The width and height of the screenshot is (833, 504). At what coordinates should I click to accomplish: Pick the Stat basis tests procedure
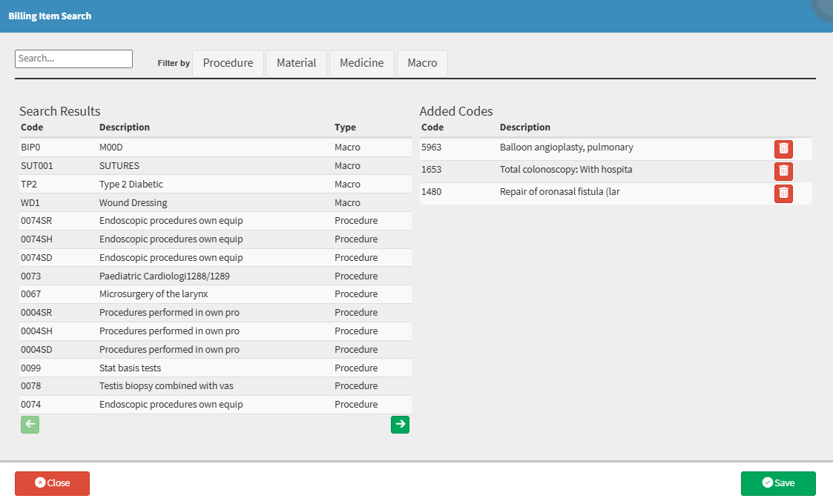(x=130, y=368)
